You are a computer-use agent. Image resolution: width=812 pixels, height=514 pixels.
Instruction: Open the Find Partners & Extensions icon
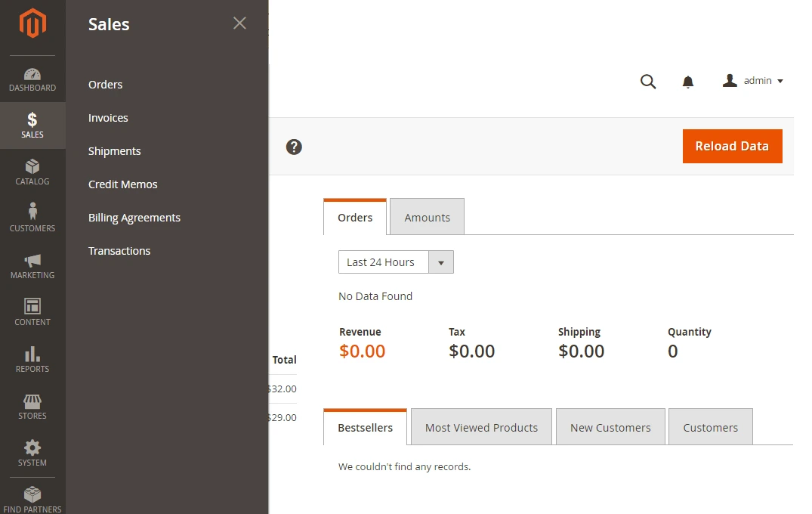32,497
